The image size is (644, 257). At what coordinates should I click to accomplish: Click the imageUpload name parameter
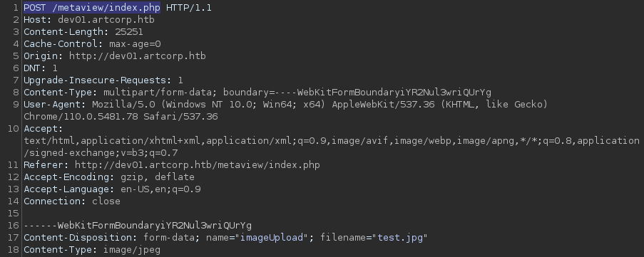click(x=272, y=238)
